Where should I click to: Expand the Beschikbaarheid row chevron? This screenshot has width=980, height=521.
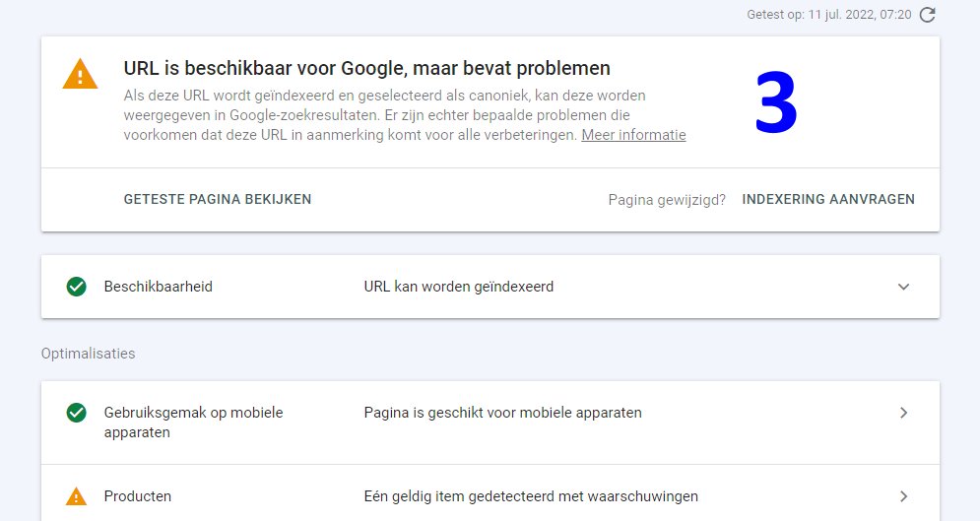pos(903,287)
